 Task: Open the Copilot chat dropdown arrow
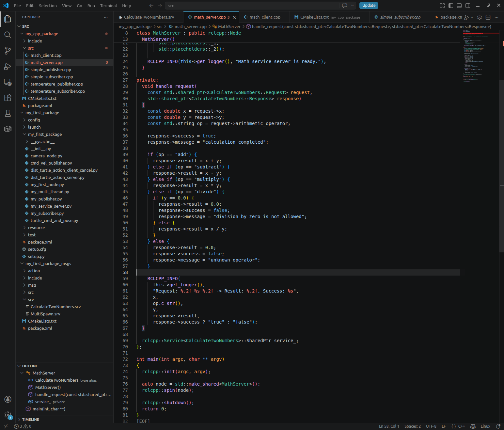(352, 6)
